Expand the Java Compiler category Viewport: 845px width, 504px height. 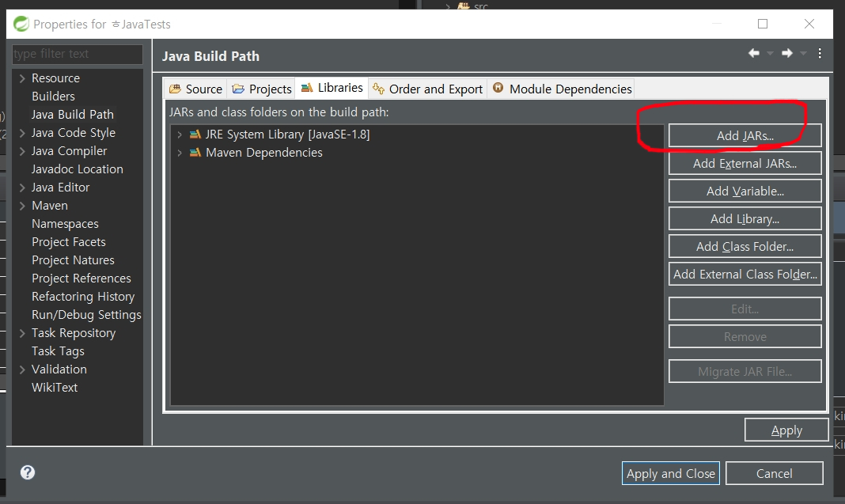click(x=22, y=151)
